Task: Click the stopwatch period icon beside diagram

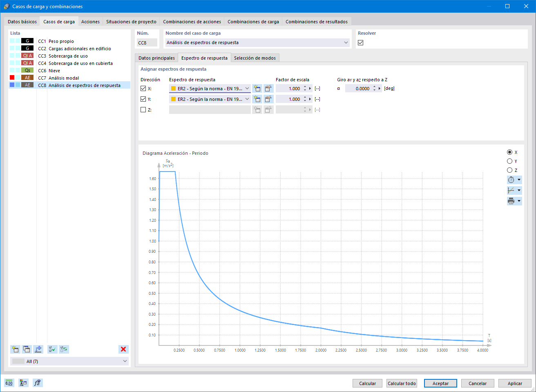Action: pos(511,180)
